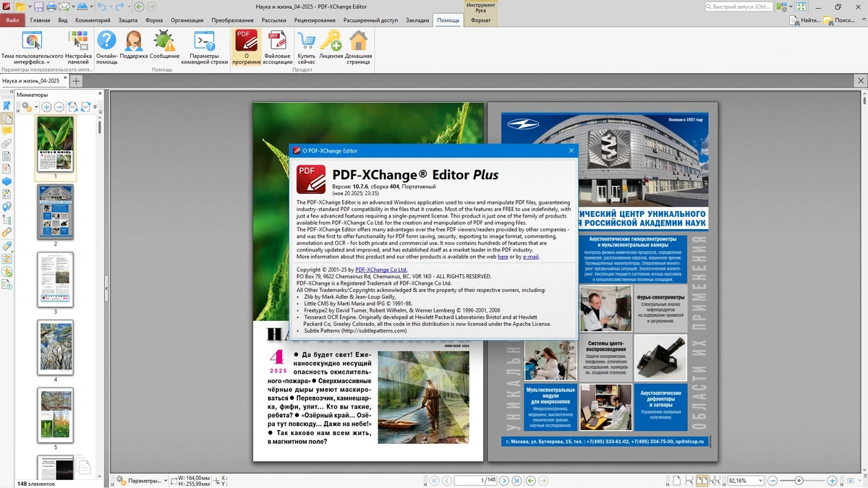Click the Undo arrow icon
868x488 pixels.
[x=102, y=7]
